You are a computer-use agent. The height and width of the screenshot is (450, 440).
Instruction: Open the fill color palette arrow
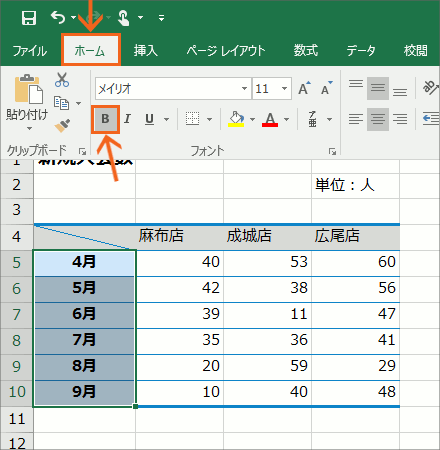point(252,119)
